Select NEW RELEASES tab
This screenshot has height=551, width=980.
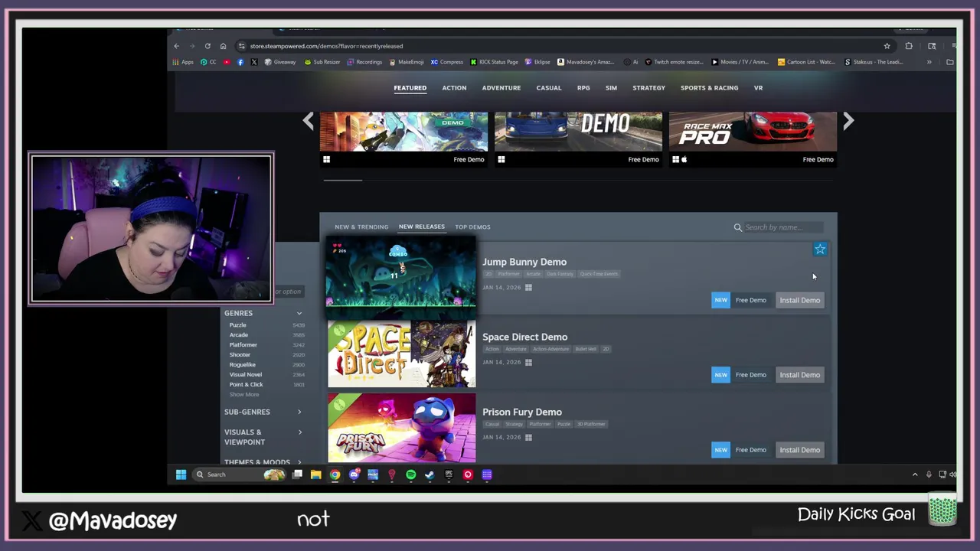tap(421, 227)
